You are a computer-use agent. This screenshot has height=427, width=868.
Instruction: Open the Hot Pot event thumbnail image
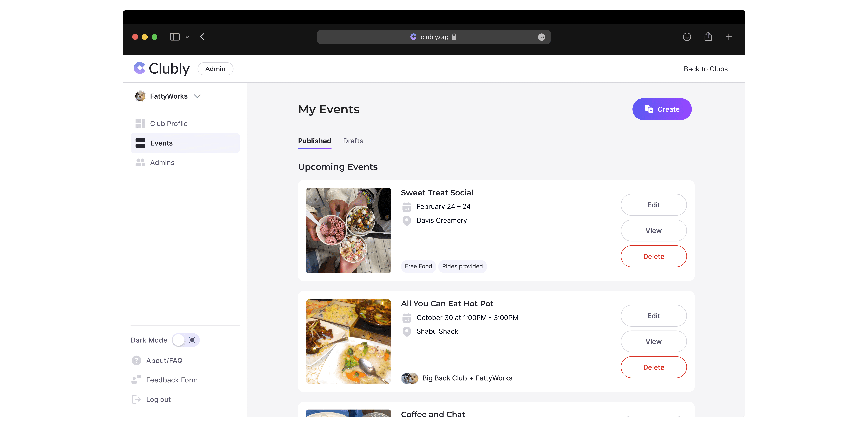coord(348,341)
